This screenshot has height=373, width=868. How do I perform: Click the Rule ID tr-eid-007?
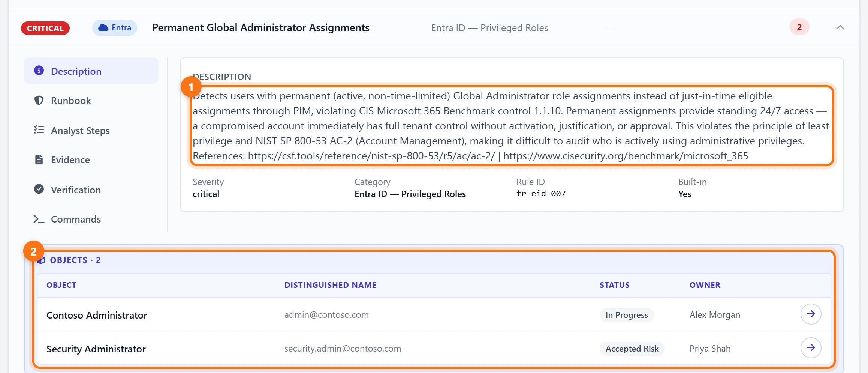point(541,194)
